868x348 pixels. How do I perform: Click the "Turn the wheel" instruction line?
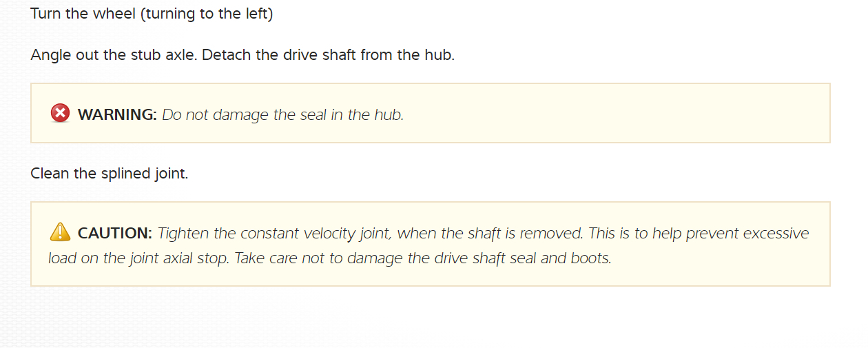click(x=83, y=14)
